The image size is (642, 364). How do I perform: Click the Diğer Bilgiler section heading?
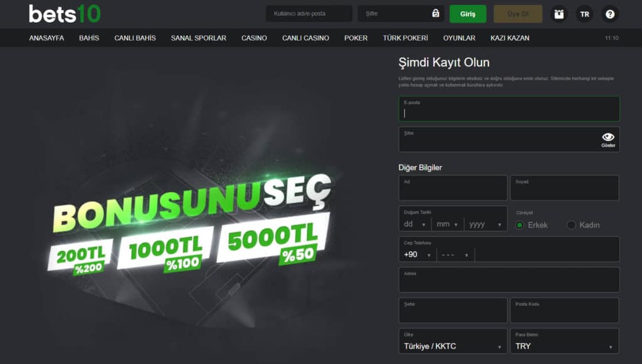[420, 168]
